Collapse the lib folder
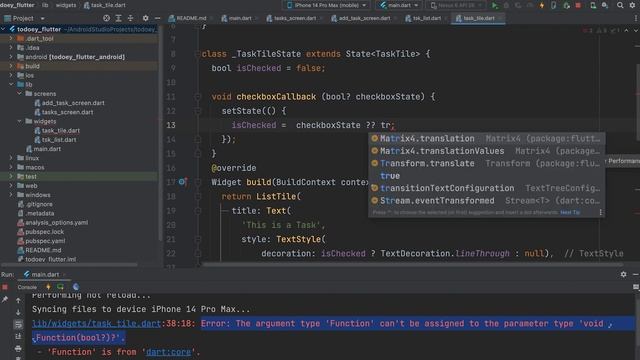 [x=11, y=84]
